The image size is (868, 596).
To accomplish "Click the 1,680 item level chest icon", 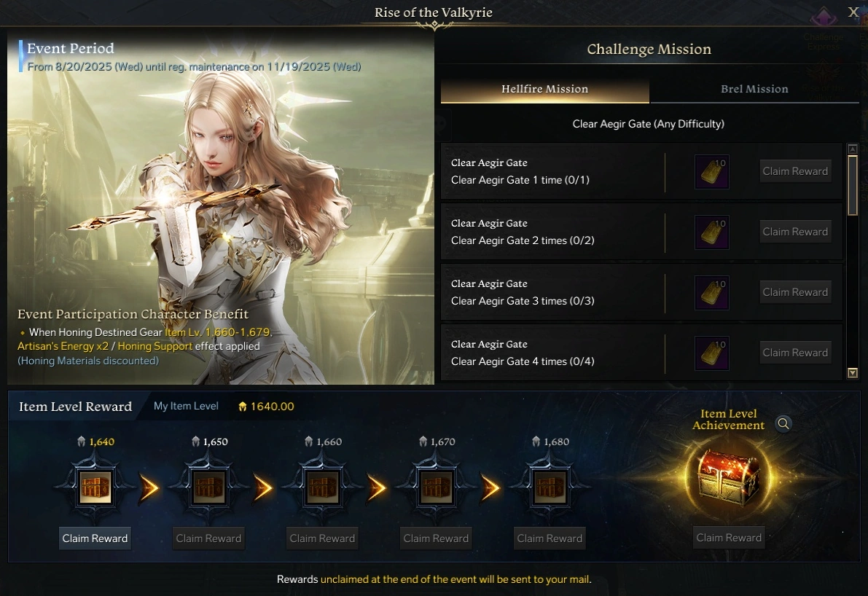I will point(549,487).
